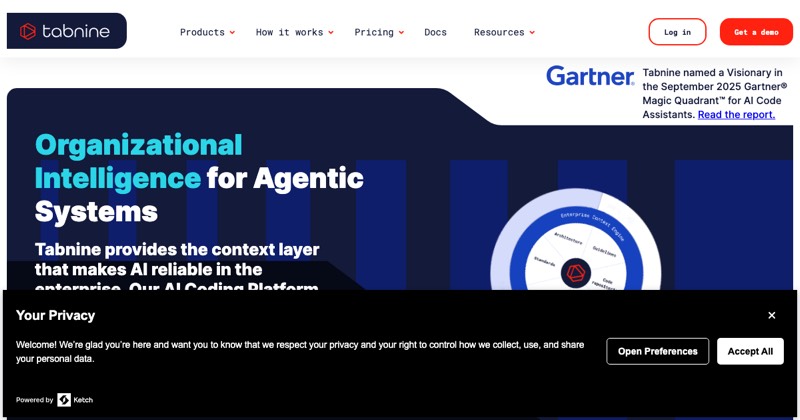Expand the Products dropdown chevron
The width and height of the screenshot is (800, 420).
(232, 33)
